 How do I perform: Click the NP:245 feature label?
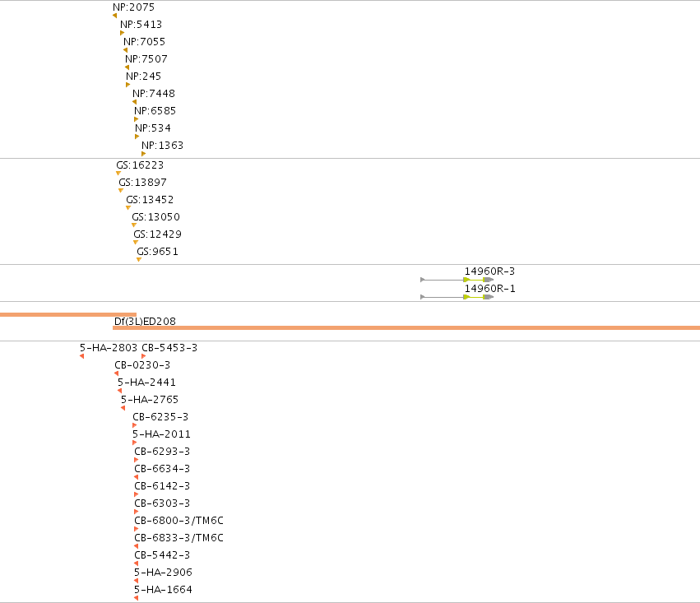pos(143,77)
